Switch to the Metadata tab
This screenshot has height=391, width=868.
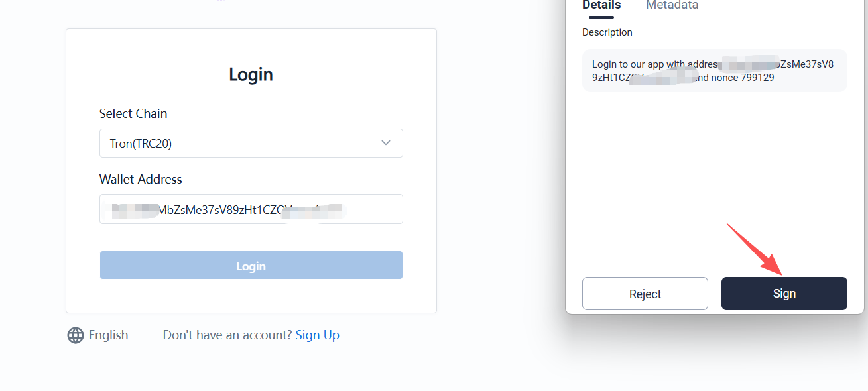(x=672, y=5)
